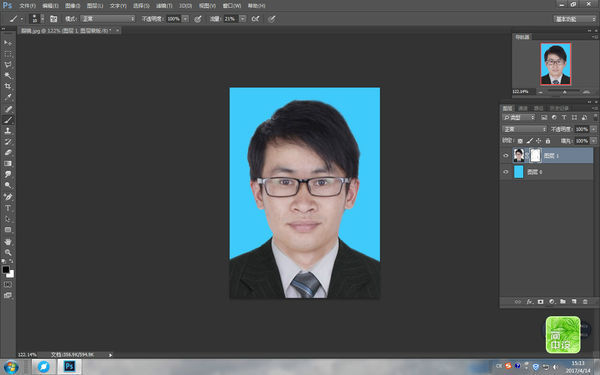Switch to the Paths panel tab

(539, 108)
